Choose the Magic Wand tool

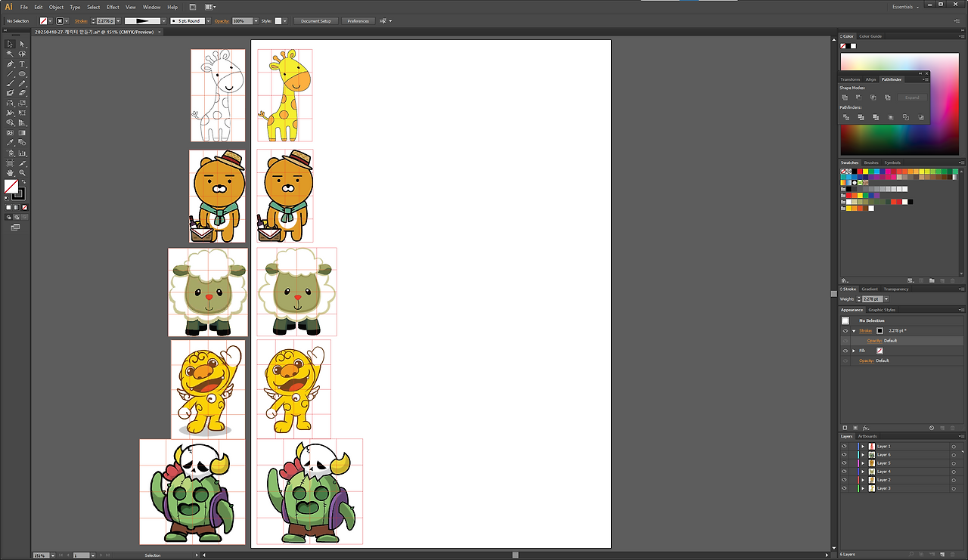pyautogui.click(x=10, y=54)
